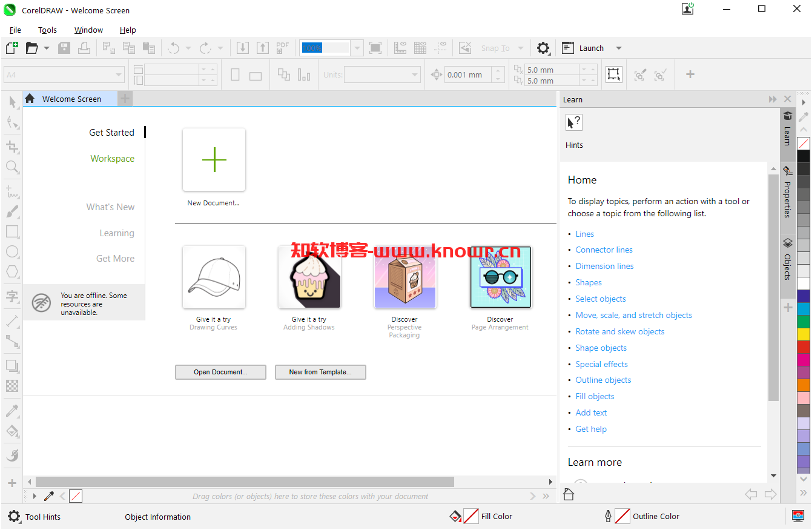
Task: Select the Connector tool
Action: 12,341
